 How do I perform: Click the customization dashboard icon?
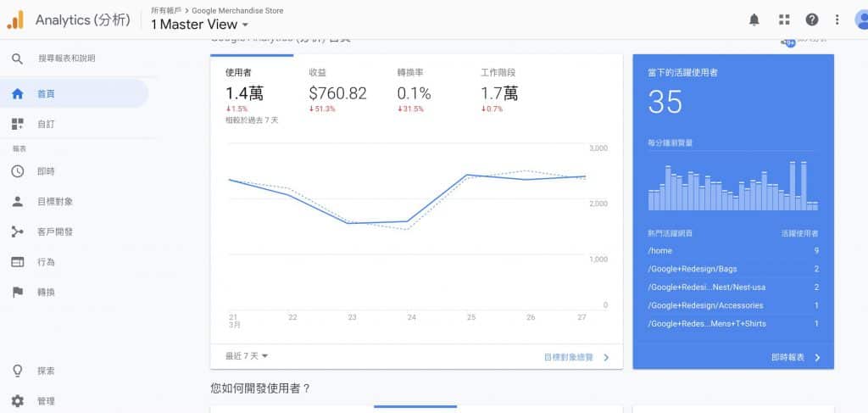[x=17, y=124]
